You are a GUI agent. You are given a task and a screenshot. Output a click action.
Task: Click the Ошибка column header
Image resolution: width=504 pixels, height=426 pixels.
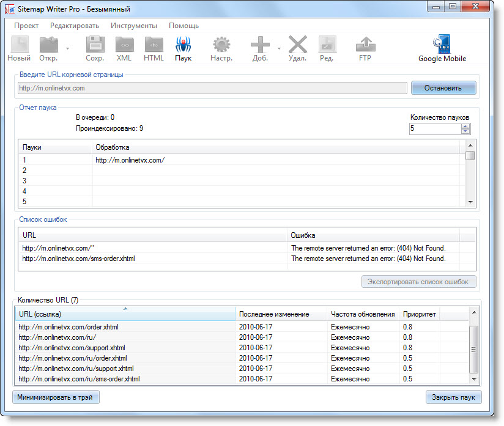pyautogui.click(x=373, y=235)
